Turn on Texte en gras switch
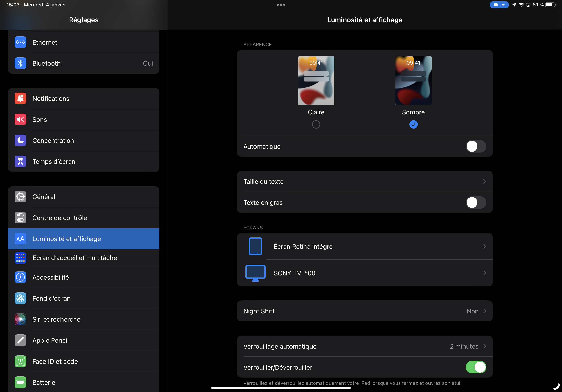The width and height of the screenshot is (562, 392). (476, 202)
